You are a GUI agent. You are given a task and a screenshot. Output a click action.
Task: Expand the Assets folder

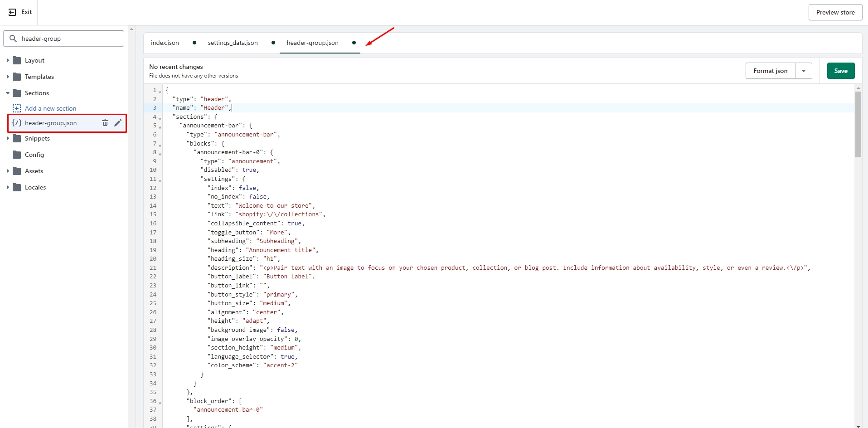(8, 171)
